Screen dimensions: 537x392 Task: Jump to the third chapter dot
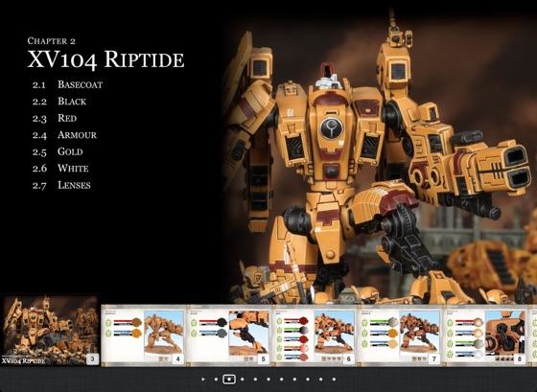pos(242,379)
